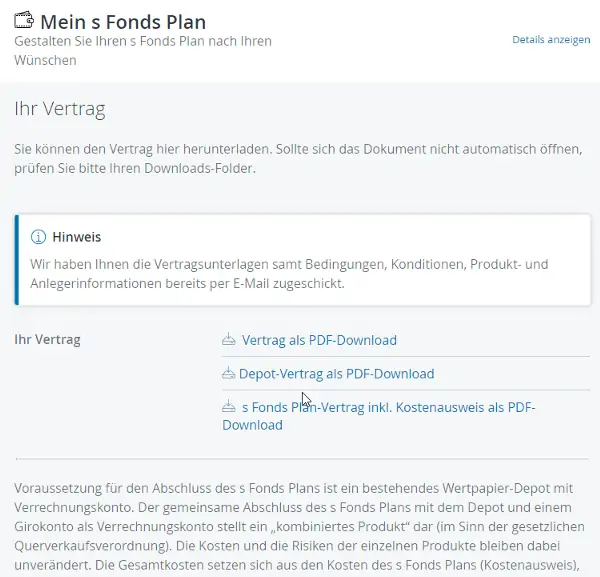Viewport: 600px width, 577px height.
Task: Click the blue accent bar of Hinweis box
Action: [16, 260]
